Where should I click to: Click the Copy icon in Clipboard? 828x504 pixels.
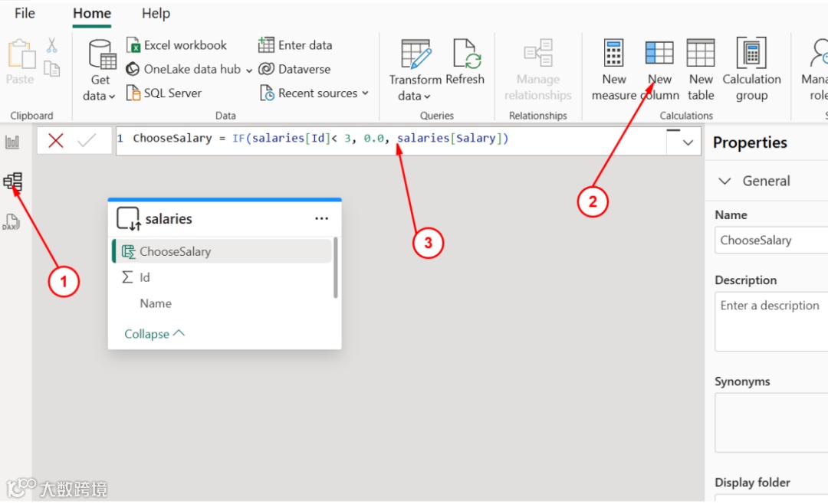[x=52, y=69]
